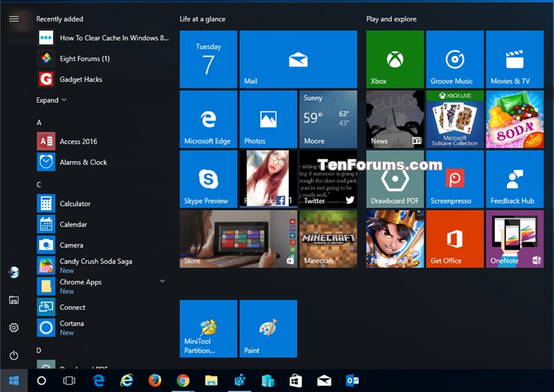The image size is (554, 392).
Task: Launch the Screenpresso tile
Action: click(455, 179)
